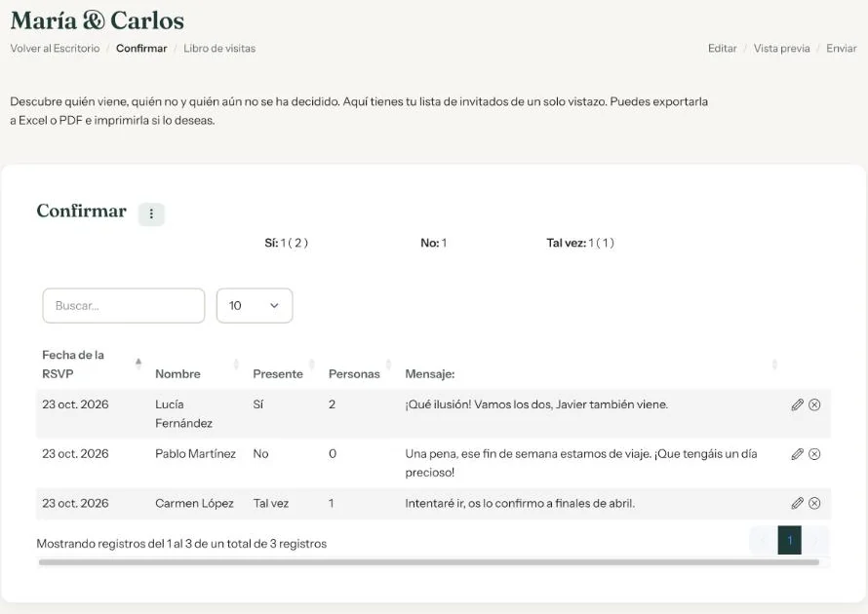Click the 'Sí: 1 ( 2 )' summary count
The width and height of the screenshot is (868, 614).
(286, 243)
